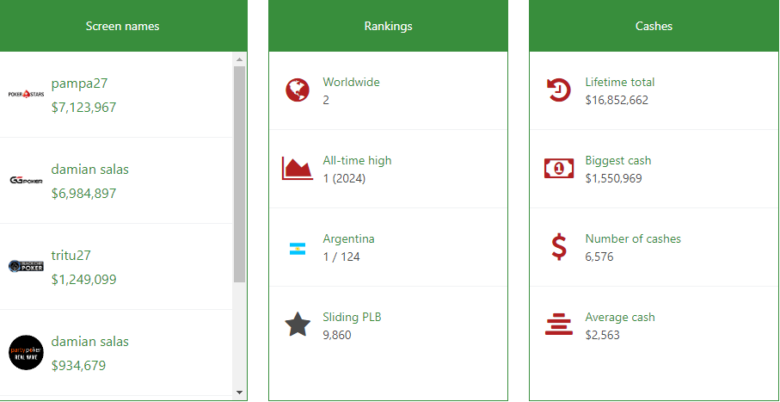Viewport: 780px width, 402px height.
Task: Click the stacked bars icon for Average cash
Action: (559, 324)
